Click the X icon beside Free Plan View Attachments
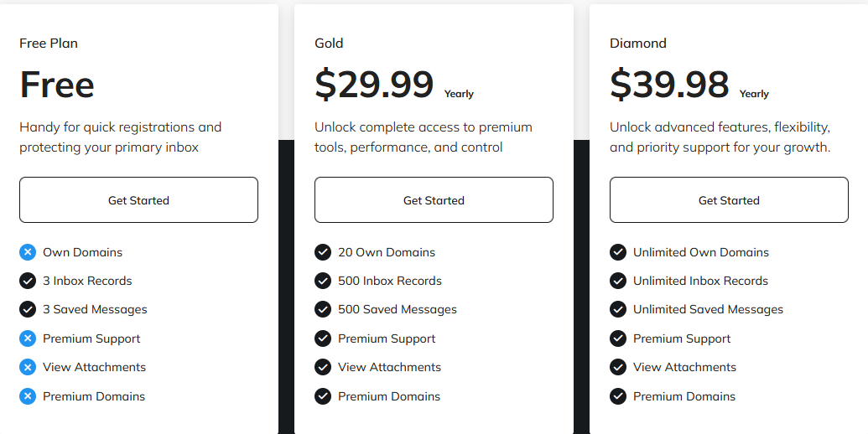Image resolution: width=868 pixels, height=434 pixels. pos(28,367)
